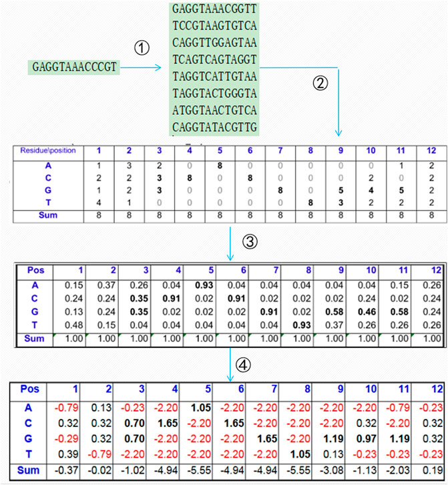Select score 1.05 at T, position 8

click(x=300, y=454)
